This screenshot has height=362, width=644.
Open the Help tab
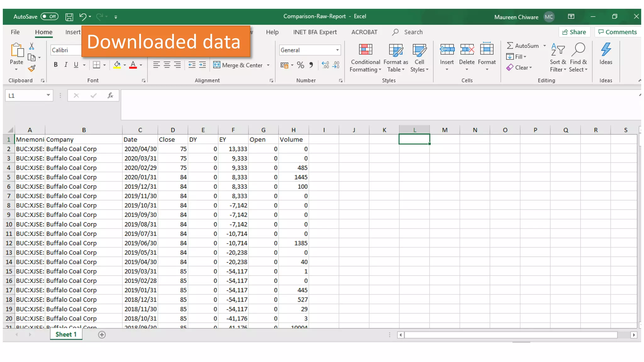pyautogui.click(x=272, y=32)
